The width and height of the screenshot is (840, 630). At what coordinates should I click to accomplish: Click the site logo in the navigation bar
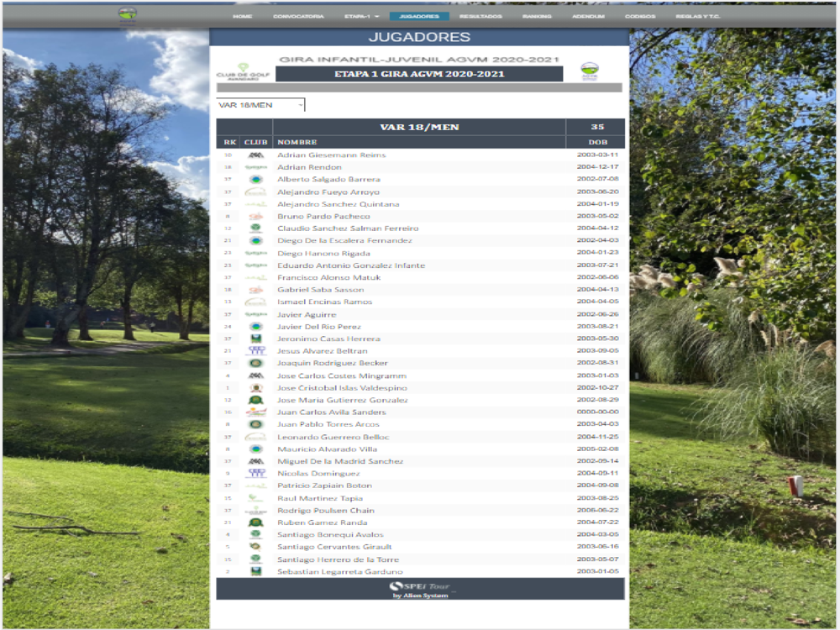pyautogui.click(x=128, y=15)
